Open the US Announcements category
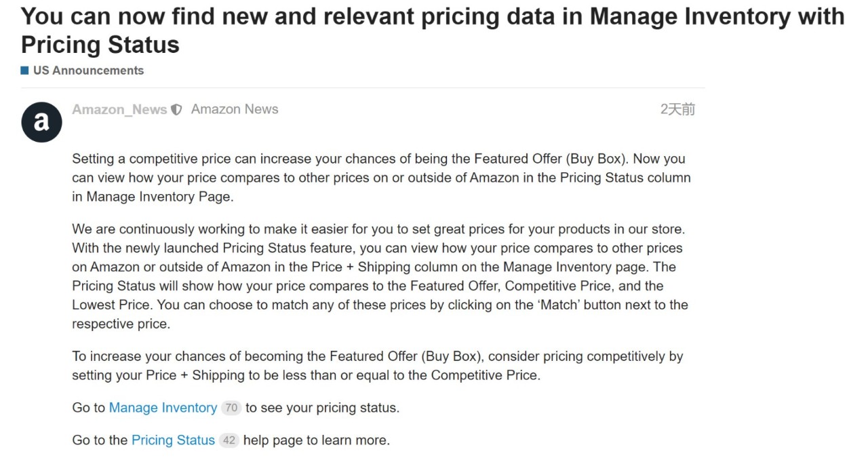 point(88,70)
